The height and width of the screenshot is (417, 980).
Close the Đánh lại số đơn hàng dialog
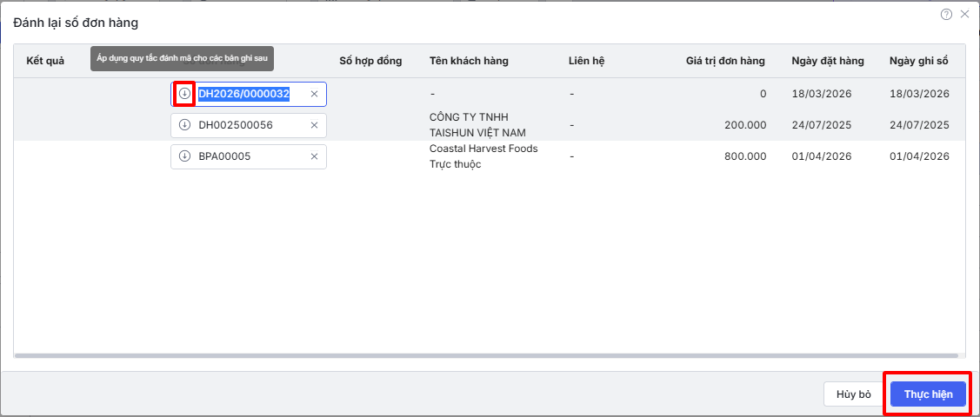pos(964,14)
